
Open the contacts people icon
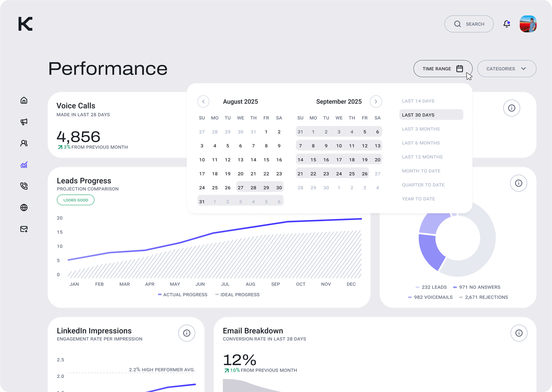24,143
